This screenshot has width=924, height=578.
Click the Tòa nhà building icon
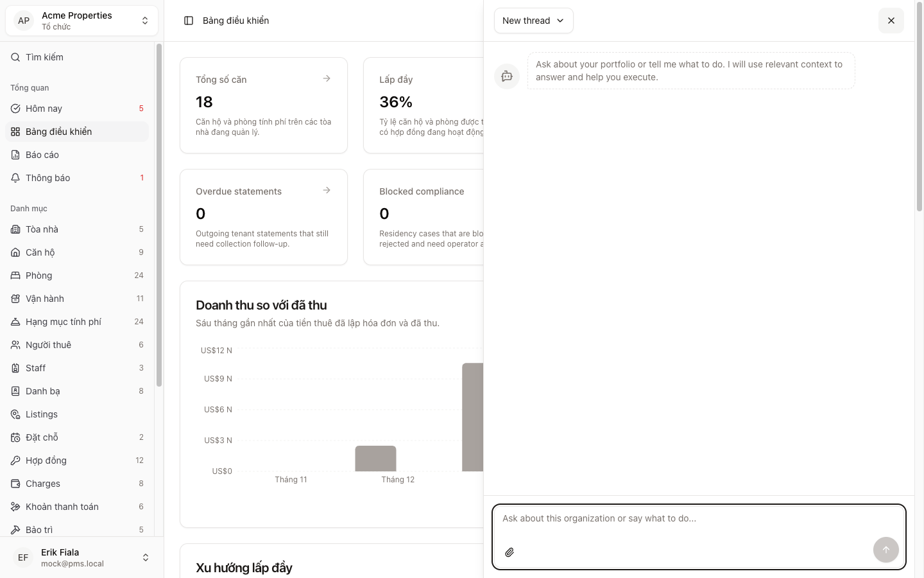(15, 229)
